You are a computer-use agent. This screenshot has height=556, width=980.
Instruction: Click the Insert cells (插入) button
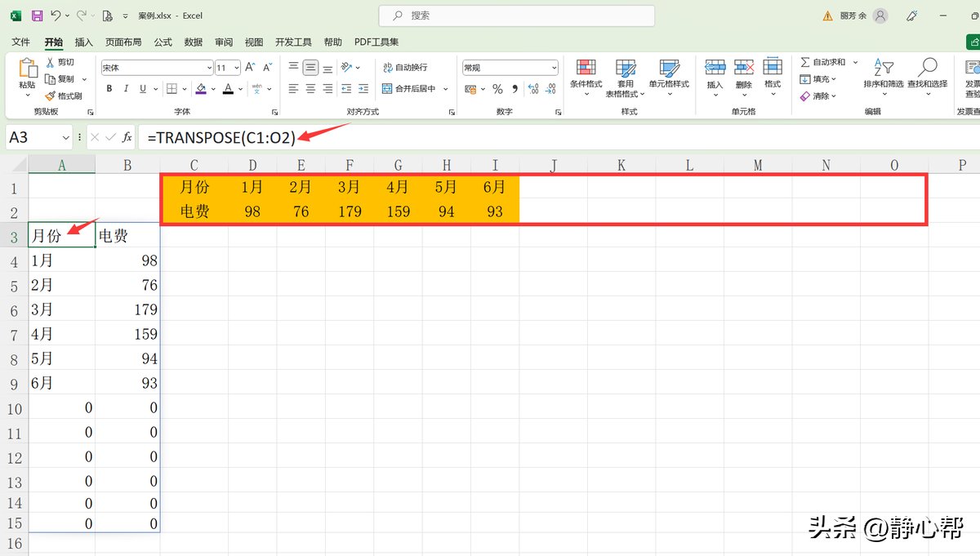715,78
